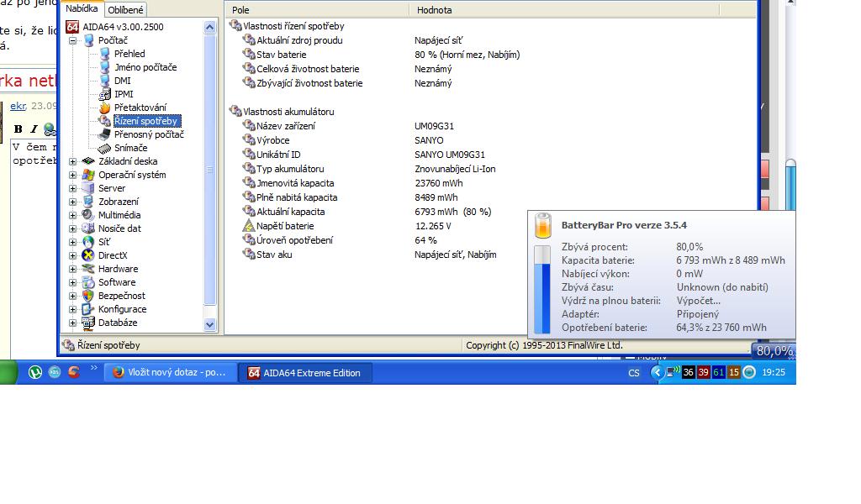Click the Hardware category icon
Viewport: 861px width, 504px height.
88,269
